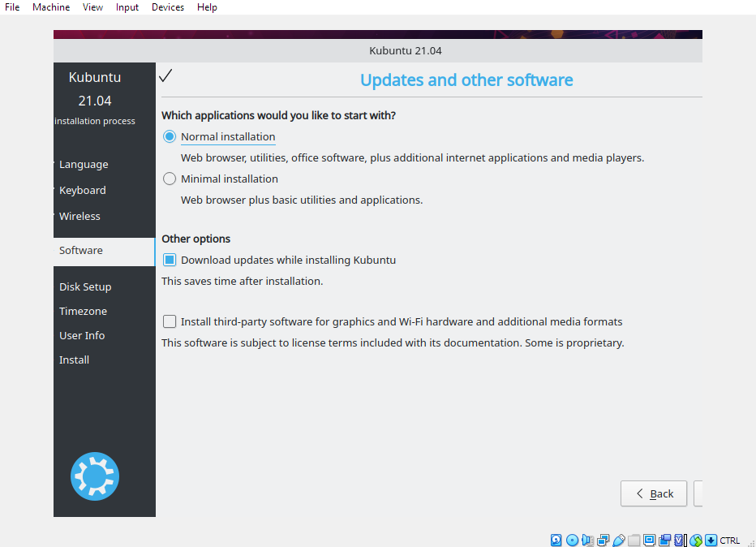Click the mouse integration icon with green arrow
756x547 pixels.
696,541
